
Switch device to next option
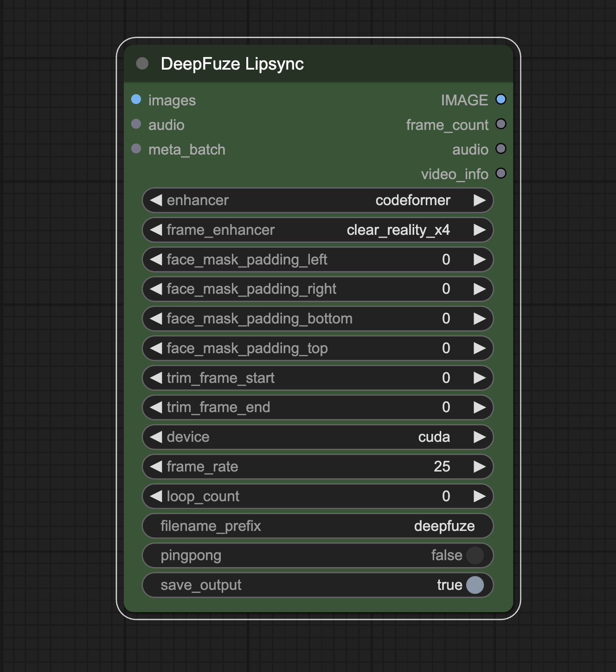(x=480, y=437)
